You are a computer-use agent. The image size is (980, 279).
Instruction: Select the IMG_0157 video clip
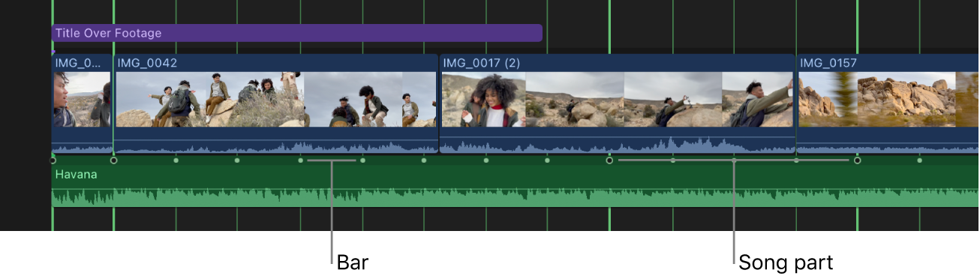pos(888,103)
